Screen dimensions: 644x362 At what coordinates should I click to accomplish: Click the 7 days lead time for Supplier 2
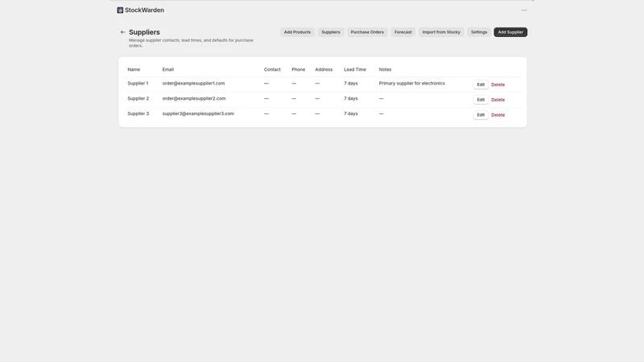click(351, 98)
